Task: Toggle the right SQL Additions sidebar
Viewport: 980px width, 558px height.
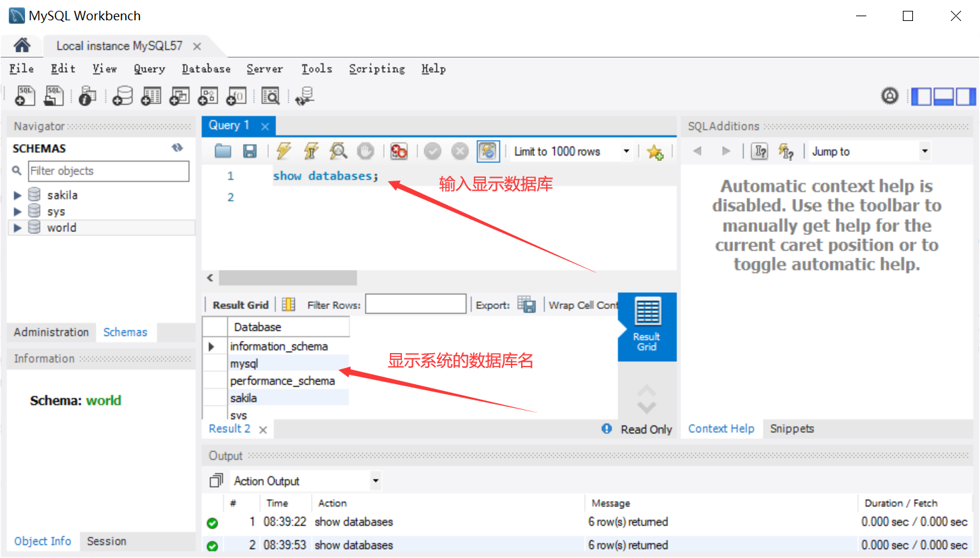Action: coord(966,97)
